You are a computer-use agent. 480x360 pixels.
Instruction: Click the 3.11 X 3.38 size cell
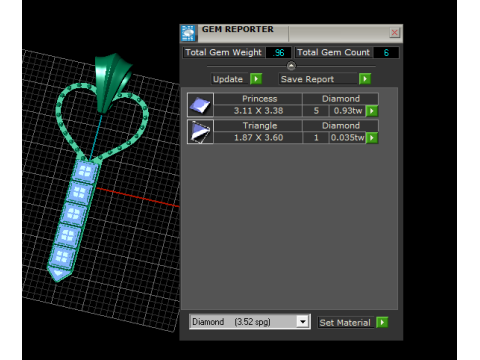coord(258,111)
